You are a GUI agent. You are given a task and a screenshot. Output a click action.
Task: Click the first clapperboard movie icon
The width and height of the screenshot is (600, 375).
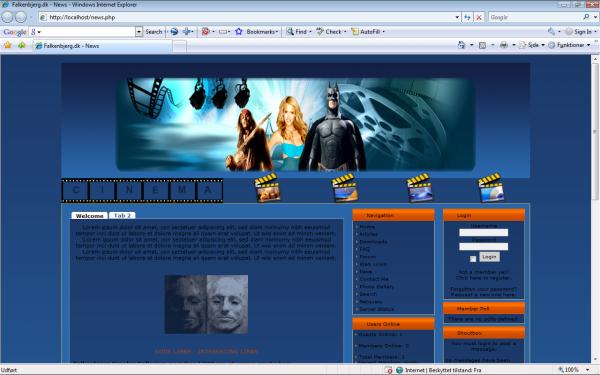(x=268, y=188)
